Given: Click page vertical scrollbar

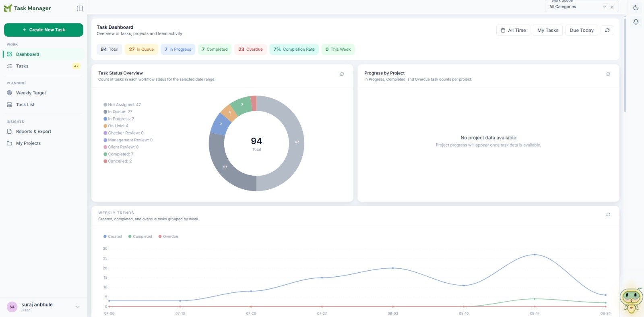Looking at the screenshot, I should click(x=625, y=64).
